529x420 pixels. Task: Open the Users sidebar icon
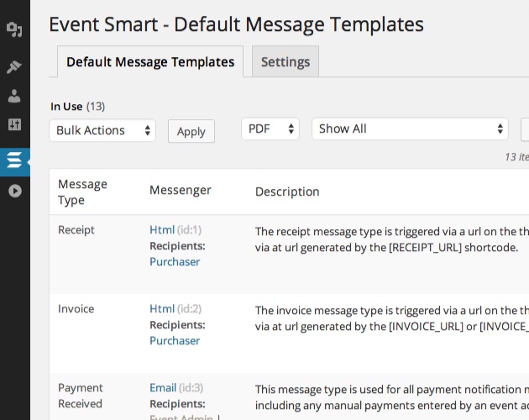coord(14,96)
